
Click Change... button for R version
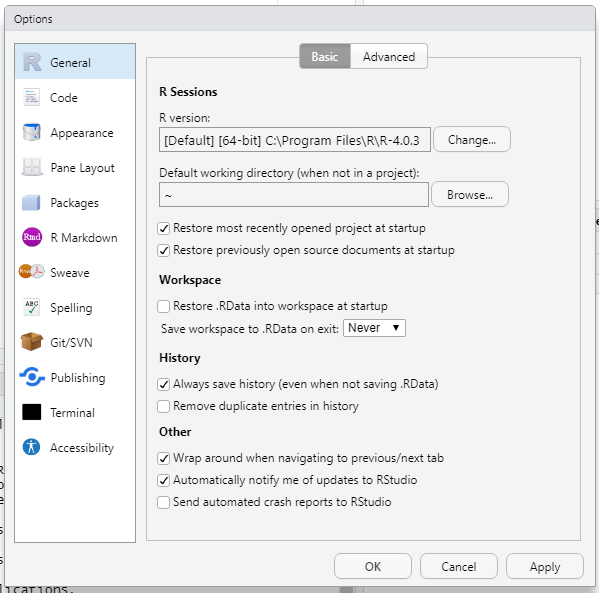click(472, 139)
